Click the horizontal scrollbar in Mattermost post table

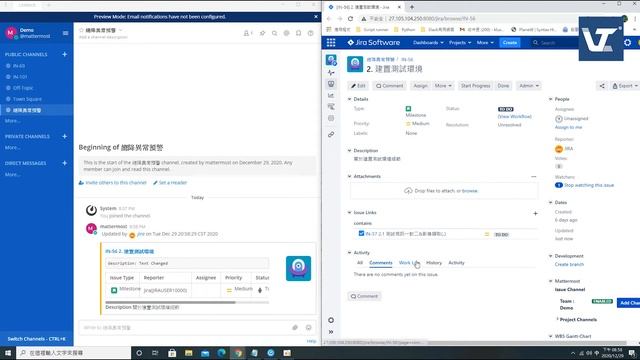tap(170, 302)
